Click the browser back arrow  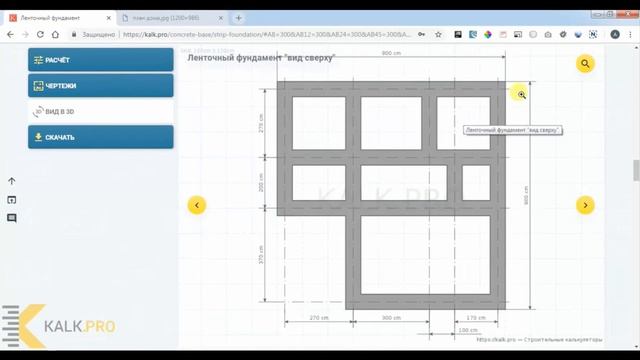click(x=10, y=35)
